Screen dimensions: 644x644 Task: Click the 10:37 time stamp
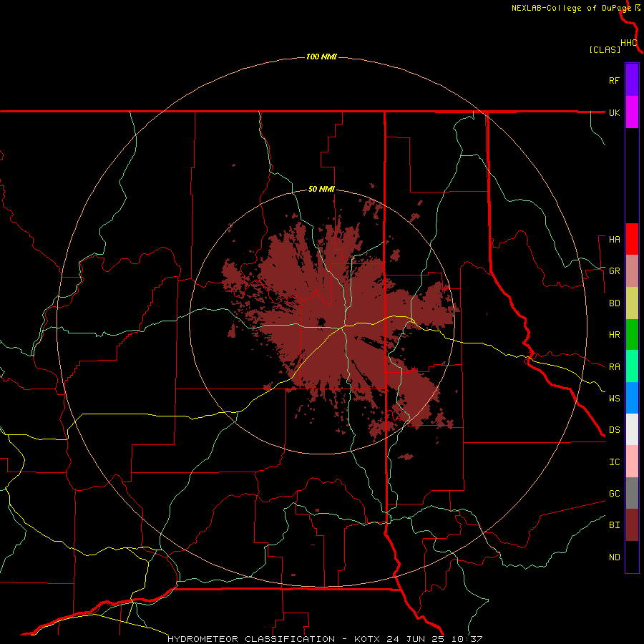(467, 639)
